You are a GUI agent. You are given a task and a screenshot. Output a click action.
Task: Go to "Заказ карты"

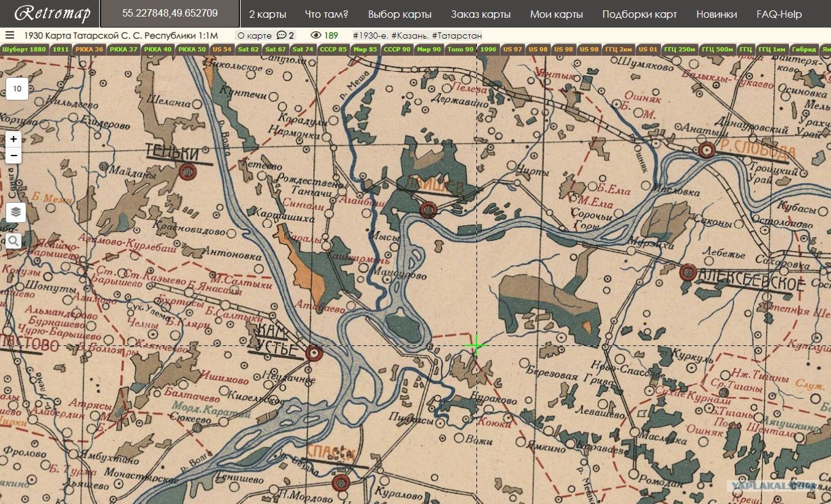click(481, 14)
